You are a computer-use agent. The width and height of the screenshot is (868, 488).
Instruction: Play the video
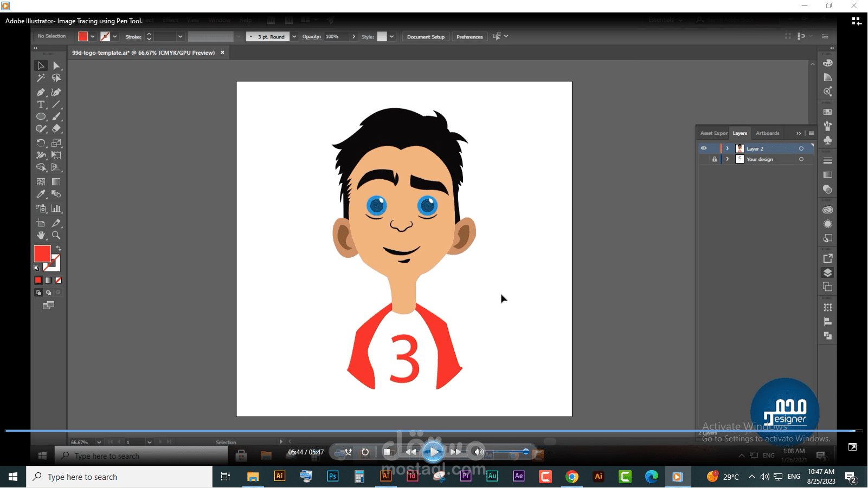[433, 452]
